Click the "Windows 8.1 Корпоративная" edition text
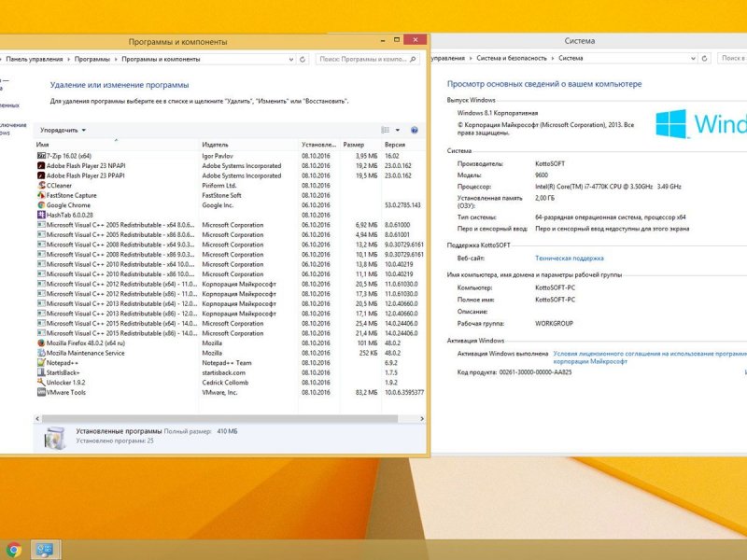 [498, 113]
